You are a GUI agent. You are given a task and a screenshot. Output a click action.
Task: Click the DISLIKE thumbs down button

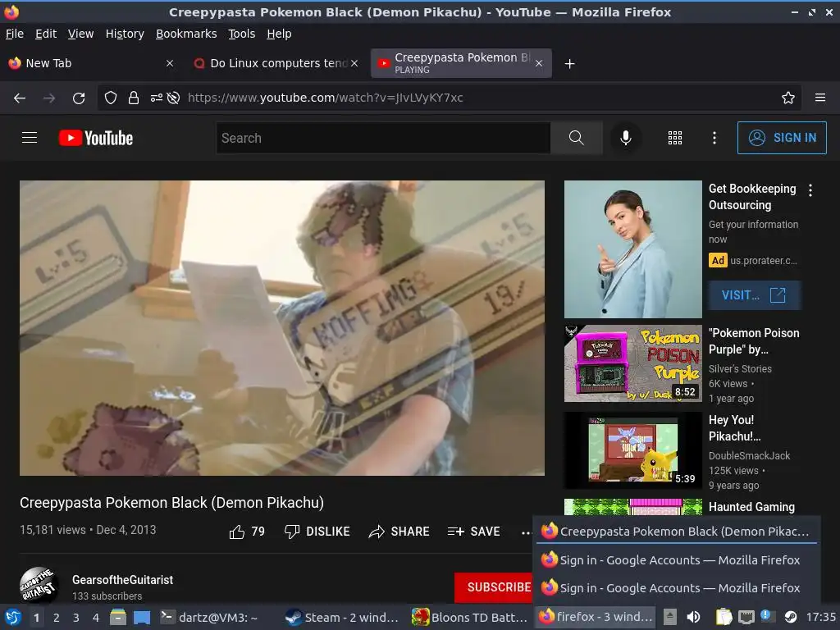pyautogui.click(x=317, y=532)
